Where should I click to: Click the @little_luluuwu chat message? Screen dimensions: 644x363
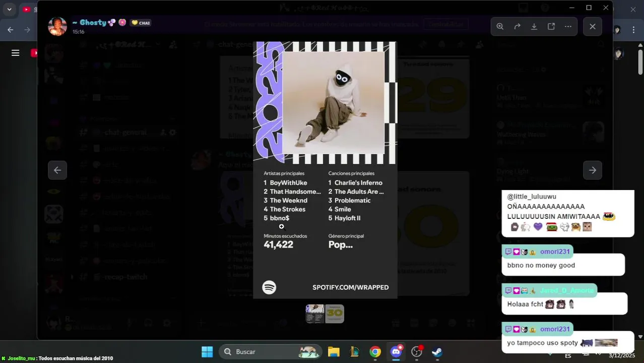click(x=567, y=214)
